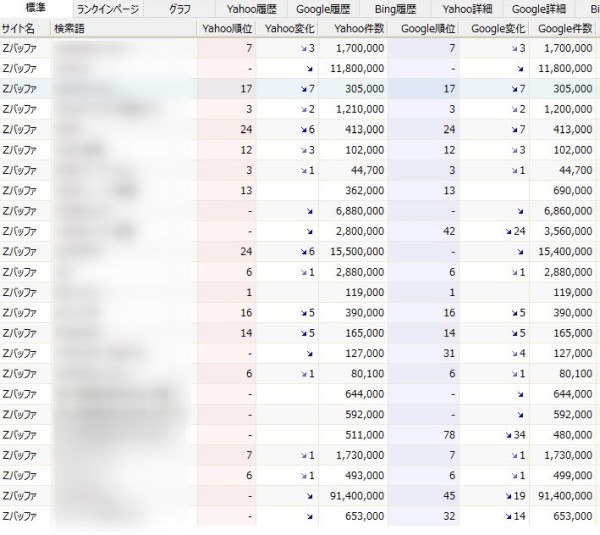Sort by Yahoo件数 column header
The width and height of the screenshot is (600, 535).
pos(353,28)
